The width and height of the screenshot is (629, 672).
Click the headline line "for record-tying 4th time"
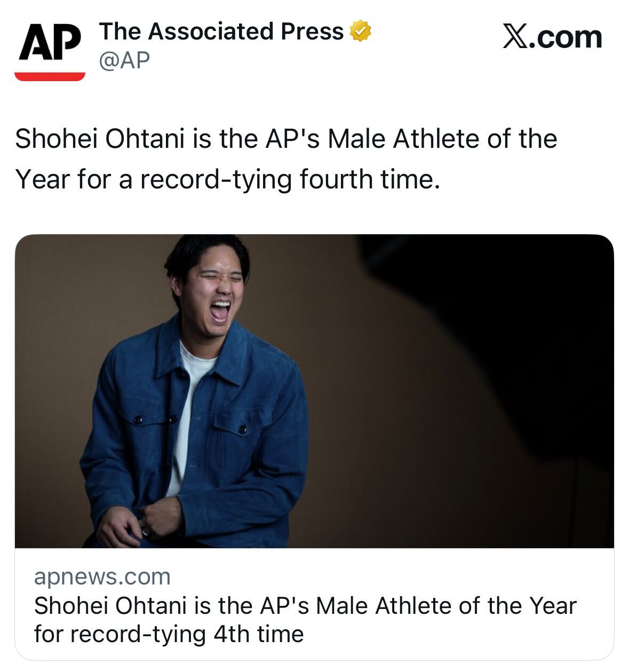pyautogui.click(x=169, y=634)
